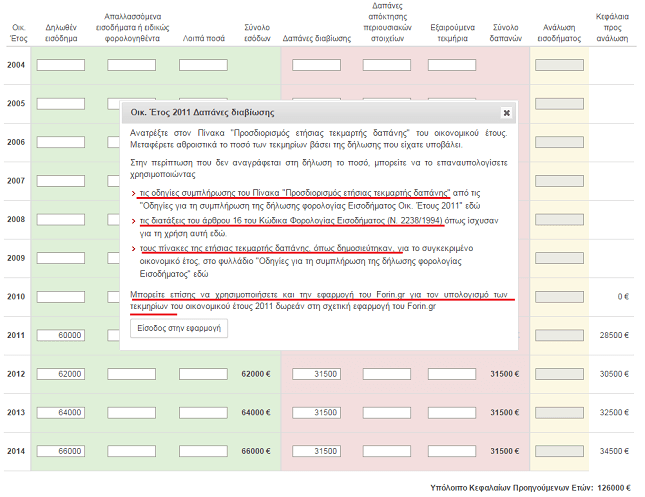Click 2011 declared income field showing 60000
The width and height of the screenshot is (645, 497).
[x=61, y=335]
